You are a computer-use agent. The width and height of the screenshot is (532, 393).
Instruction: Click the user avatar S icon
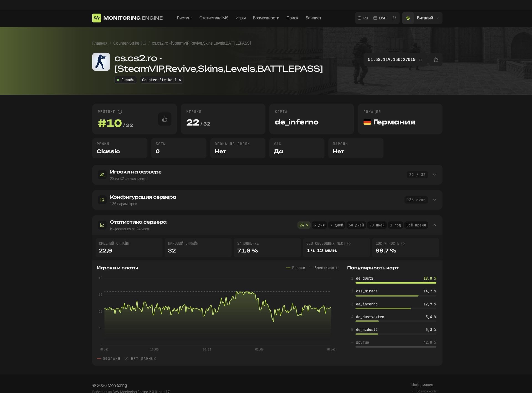(x=408, y=18)
